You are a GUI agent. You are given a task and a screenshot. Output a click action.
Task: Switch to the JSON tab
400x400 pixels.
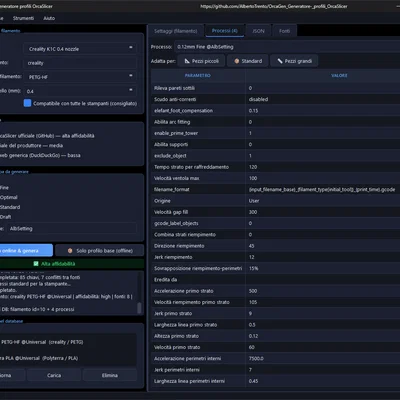click(x=258, y=31)
